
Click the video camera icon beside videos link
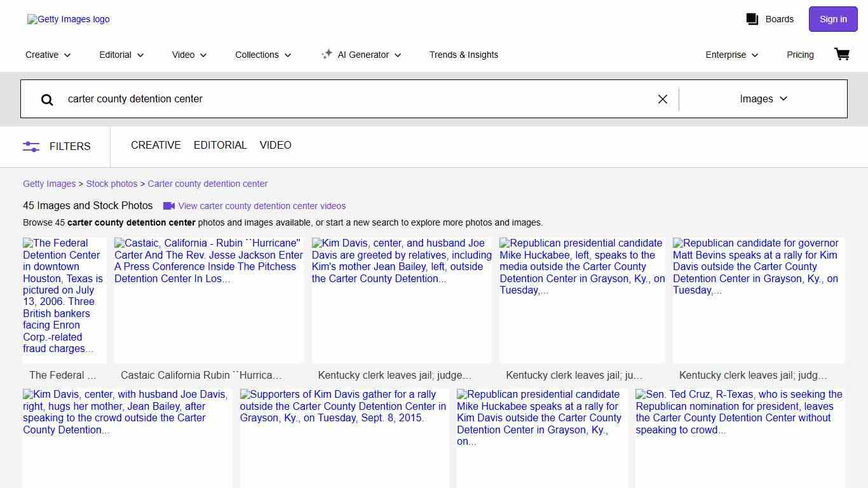[169, 206]
